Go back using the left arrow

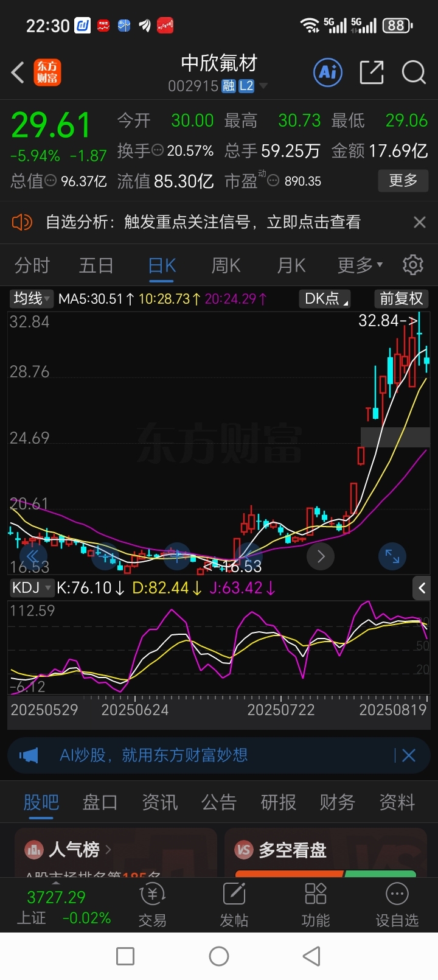click(x=18, y=73)
